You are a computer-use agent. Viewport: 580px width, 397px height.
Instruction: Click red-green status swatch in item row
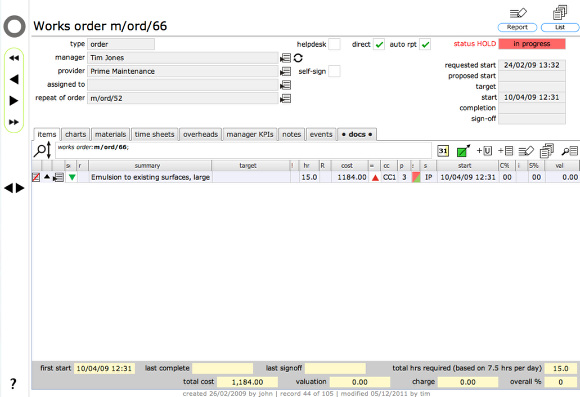416,177
